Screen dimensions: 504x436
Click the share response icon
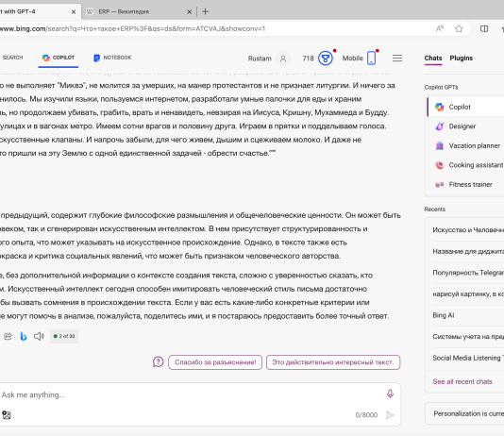(8, 336)
